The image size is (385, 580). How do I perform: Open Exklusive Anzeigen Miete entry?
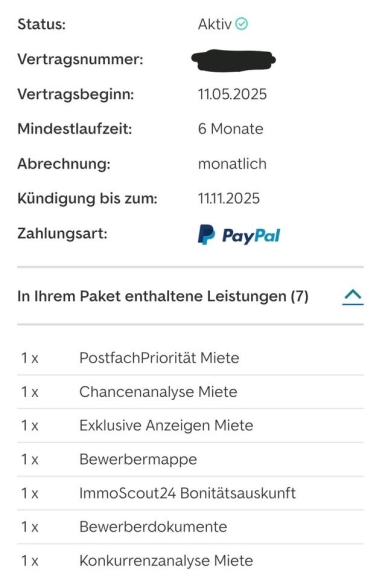tap(190, 425)
